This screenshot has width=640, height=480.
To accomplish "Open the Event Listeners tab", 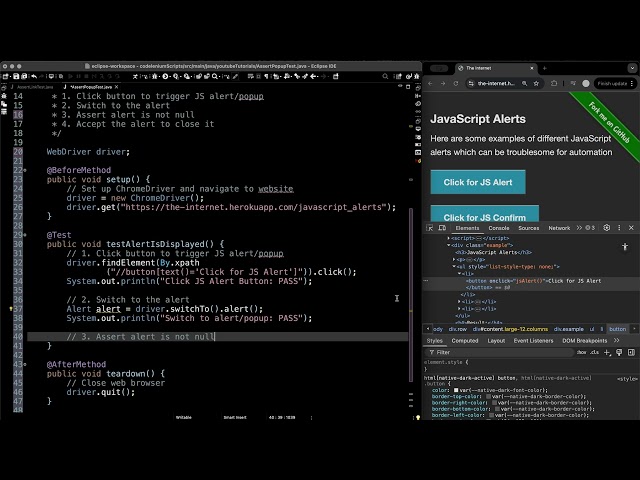I will pos(533,340).
